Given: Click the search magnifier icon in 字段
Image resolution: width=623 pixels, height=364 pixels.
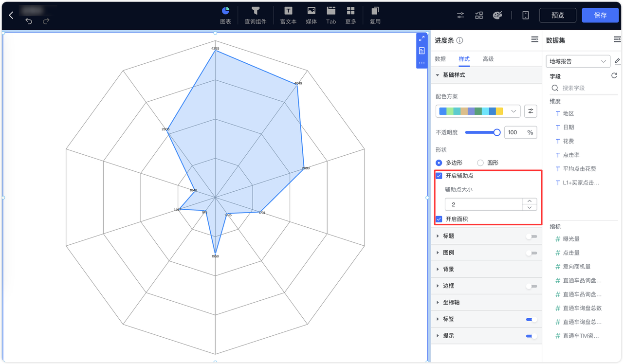Looking at the screenshot, I should click(555, 88).
